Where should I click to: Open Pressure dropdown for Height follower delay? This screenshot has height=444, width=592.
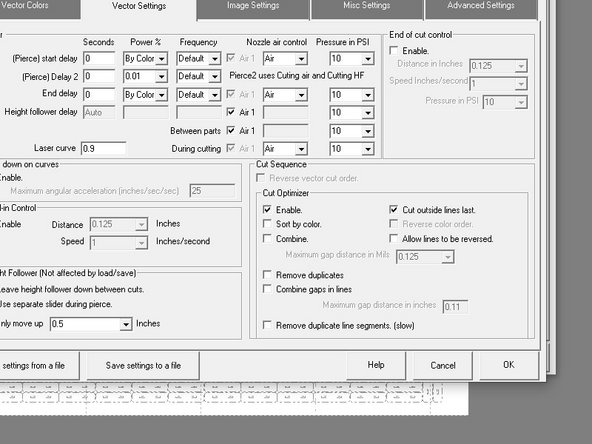[368, 113]
